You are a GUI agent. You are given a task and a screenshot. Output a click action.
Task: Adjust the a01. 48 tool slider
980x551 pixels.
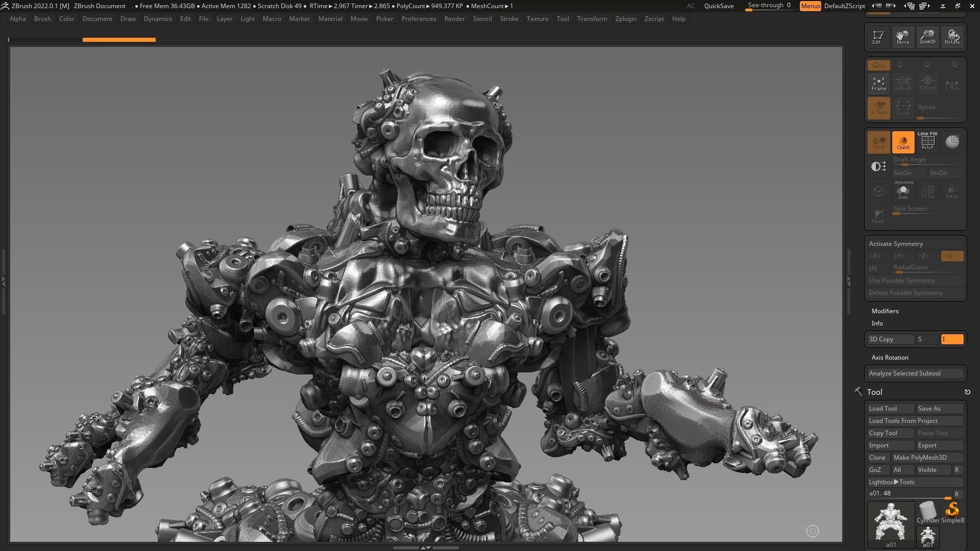[910, 494]
